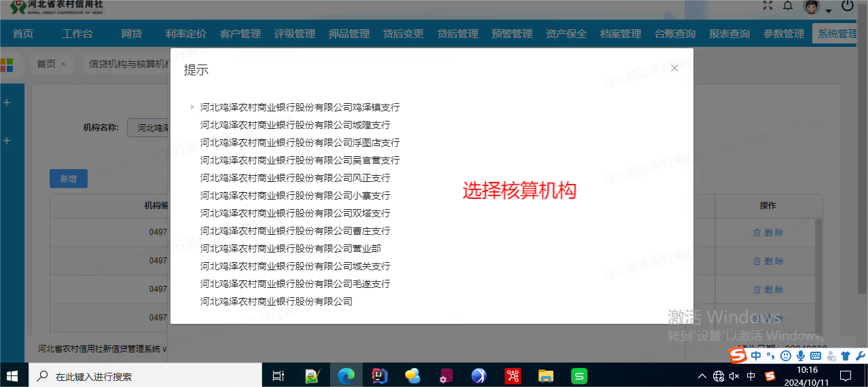Click the taskbar search box
Image resolution: width=868 pixels, height=387 pixels.
pyautogui.click(x=145, y=375)
